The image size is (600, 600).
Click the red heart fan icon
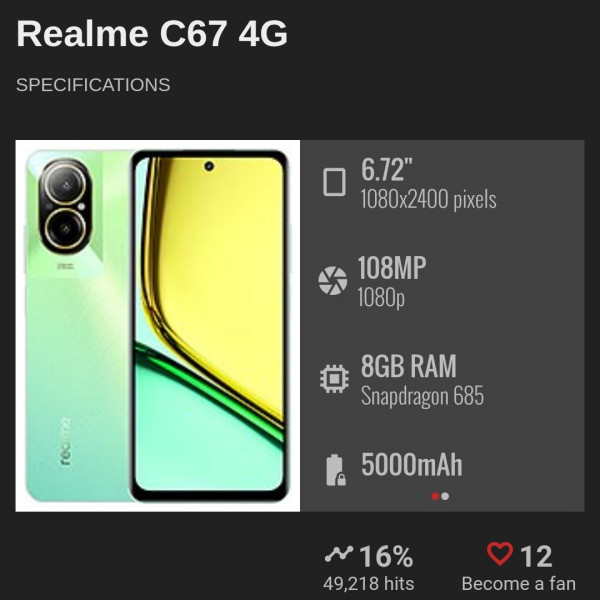(500, 554)
